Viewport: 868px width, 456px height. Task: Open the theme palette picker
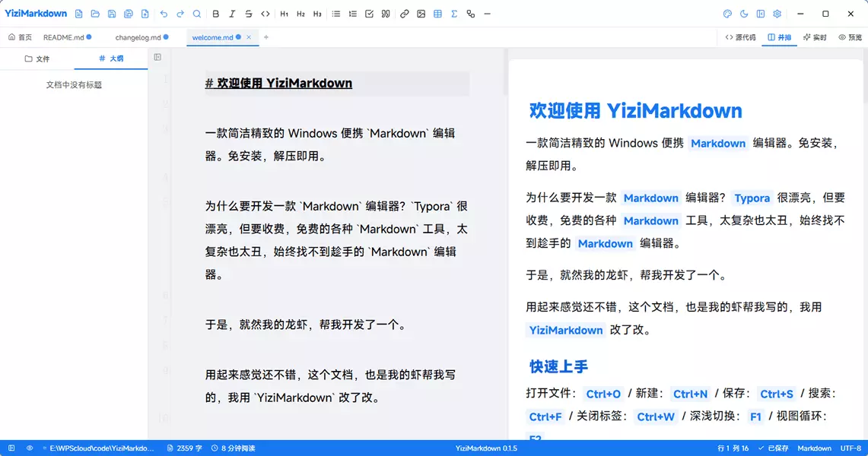click(x=727, y=14)
